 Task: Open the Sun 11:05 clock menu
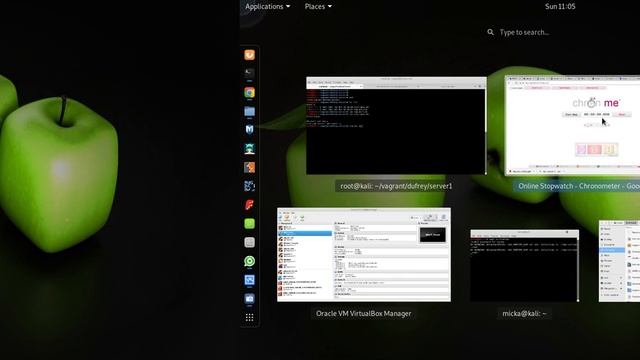(560, 6)
